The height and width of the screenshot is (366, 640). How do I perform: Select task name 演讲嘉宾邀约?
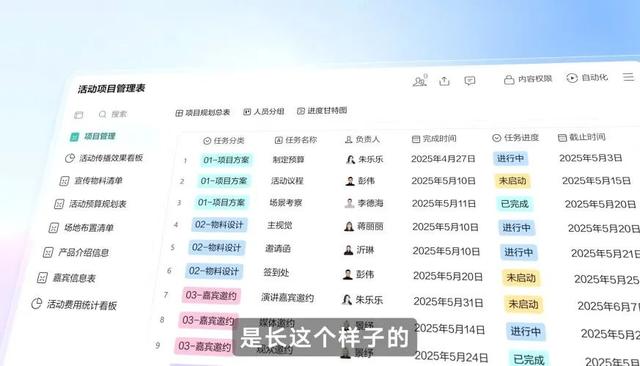coord(287,298)
